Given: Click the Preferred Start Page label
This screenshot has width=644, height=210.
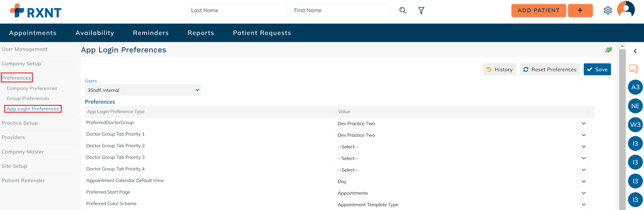Looking at the screenshot, I should pos(108,192).
